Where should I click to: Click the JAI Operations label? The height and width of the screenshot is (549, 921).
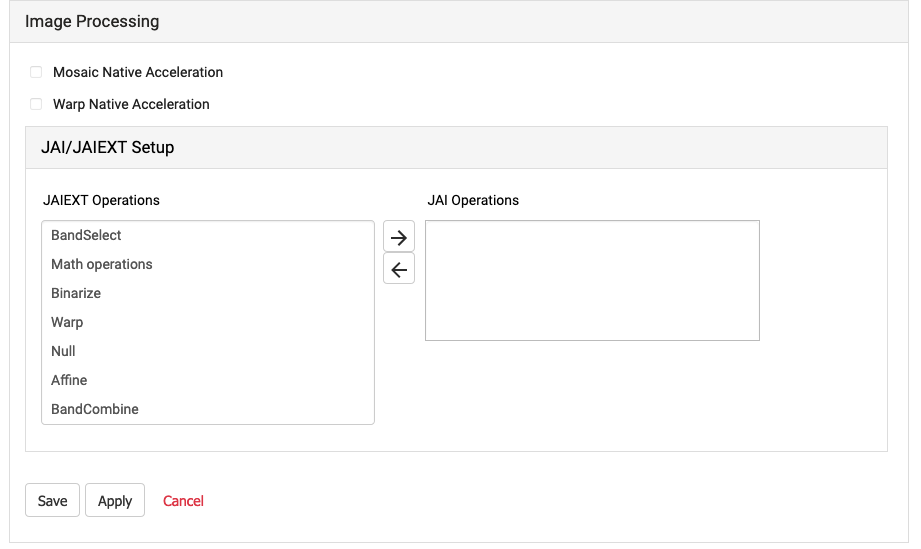pos(473,200)
